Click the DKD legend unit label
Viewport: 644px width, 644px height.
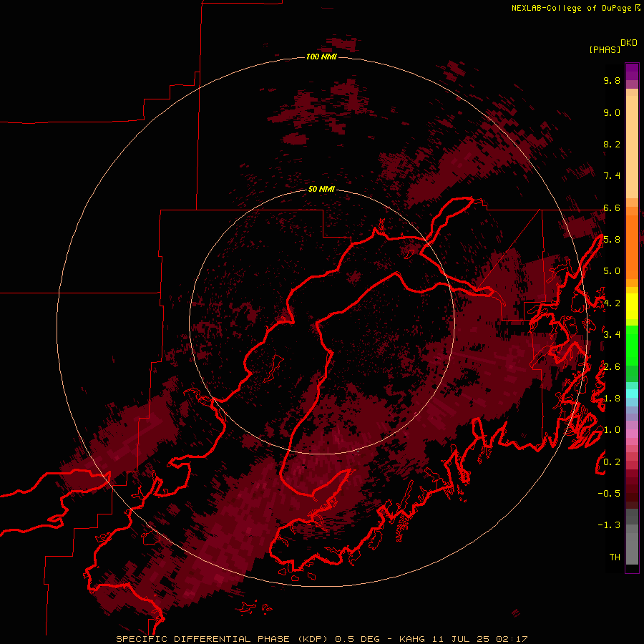pos(629,43)
